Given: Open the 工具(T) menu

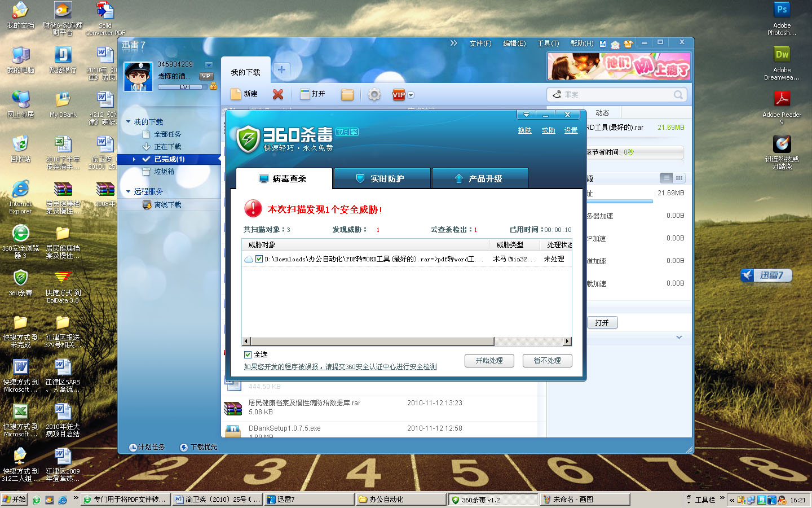Looking at the screenshot, I should click(x=548, y=43).
